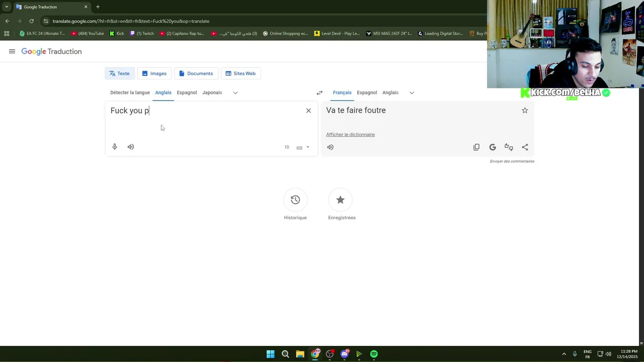Open the Leading Digital Store bookmark

[440, 34]
